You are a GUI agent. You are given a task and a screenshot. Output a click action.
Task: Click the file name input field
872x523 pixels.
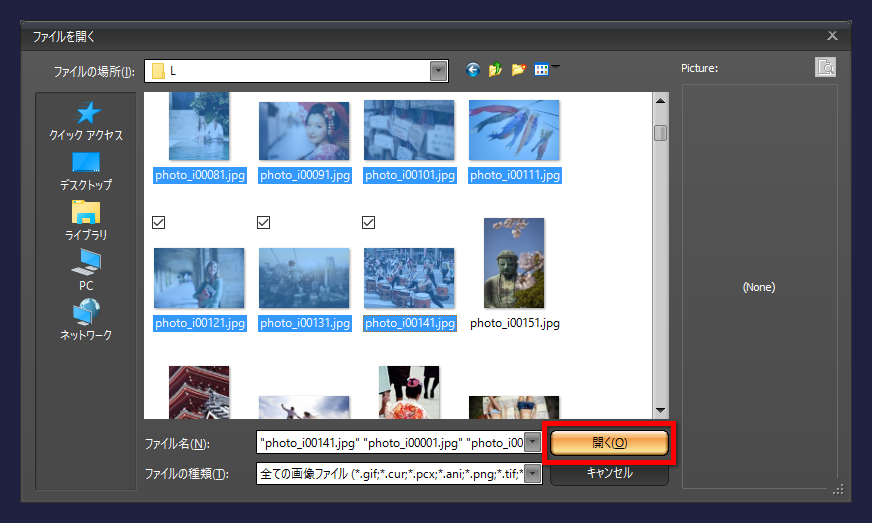coord(392,442)
